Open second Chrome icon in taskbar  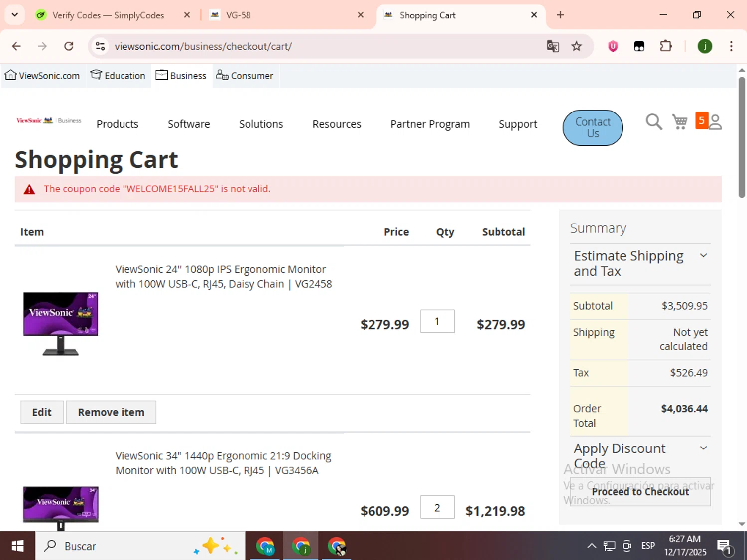301,546
